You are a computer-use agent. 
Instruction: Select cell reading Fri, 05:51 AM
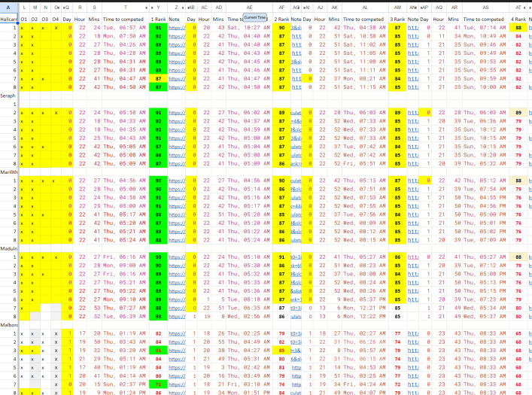click(x=365, y=163)
